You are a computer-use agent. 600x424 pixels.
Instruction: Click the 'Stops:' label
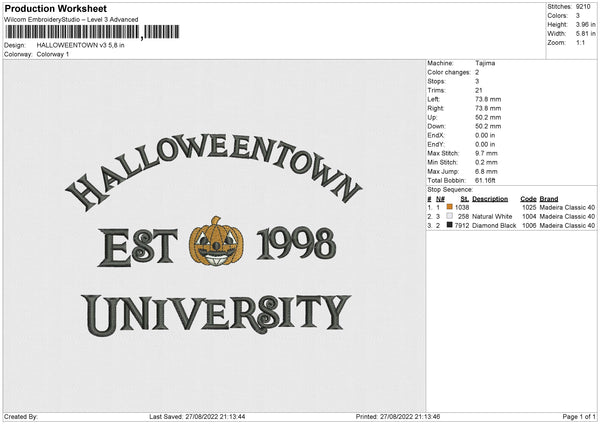(x=437, y=81)
